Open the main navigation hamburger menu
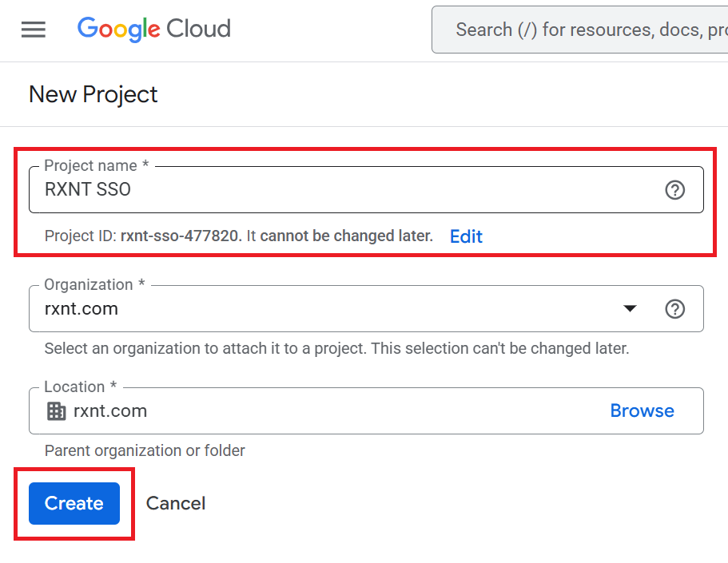 34,30
